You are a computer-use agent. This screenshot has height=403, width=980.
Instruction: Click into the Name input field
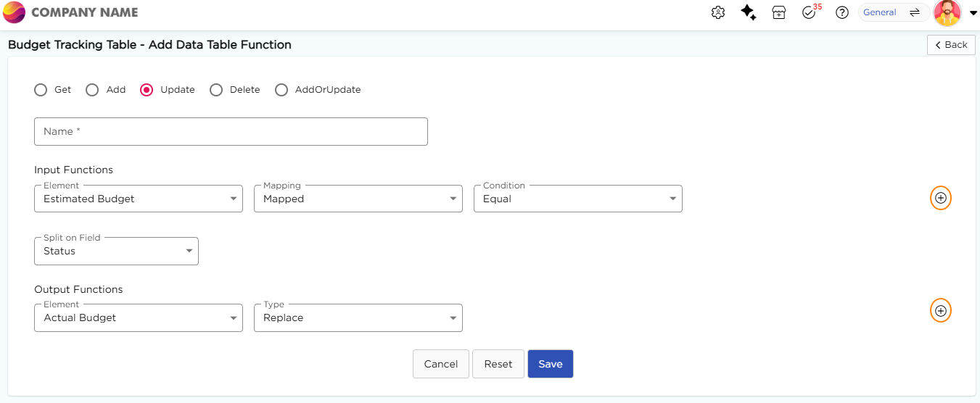pos(231,131)
